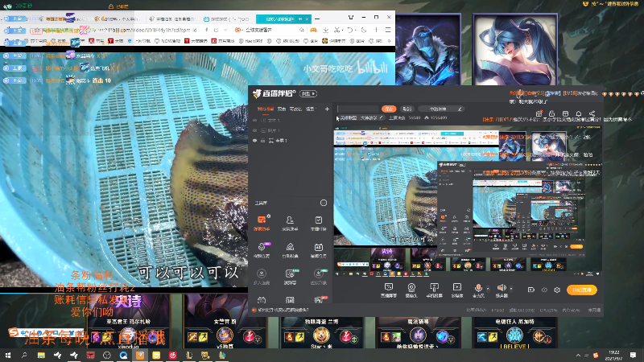Open the green-badged middle tool in the toolbox's third row
This screenshot has width=644, height=362.
(x=290, y=277)
